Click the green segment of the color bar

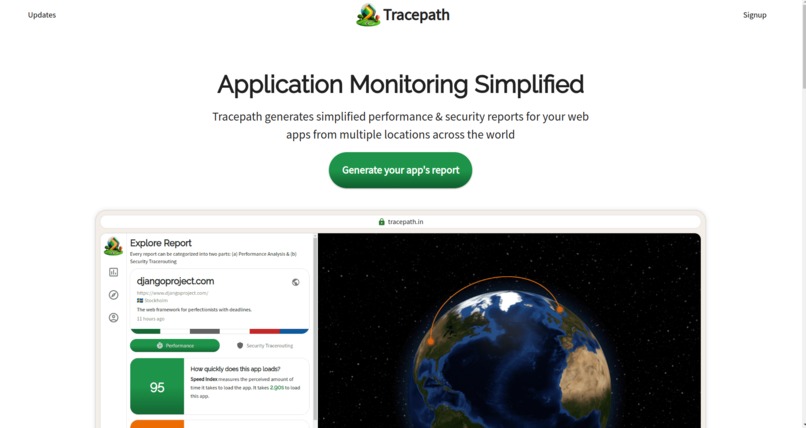pos(145,331)
